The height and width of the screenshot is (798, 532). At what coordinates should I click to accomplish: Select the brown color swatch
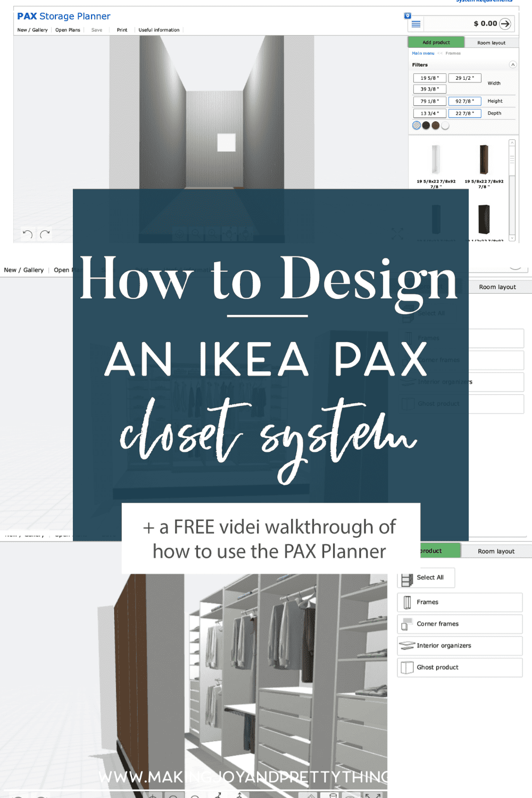coord(436,126)
